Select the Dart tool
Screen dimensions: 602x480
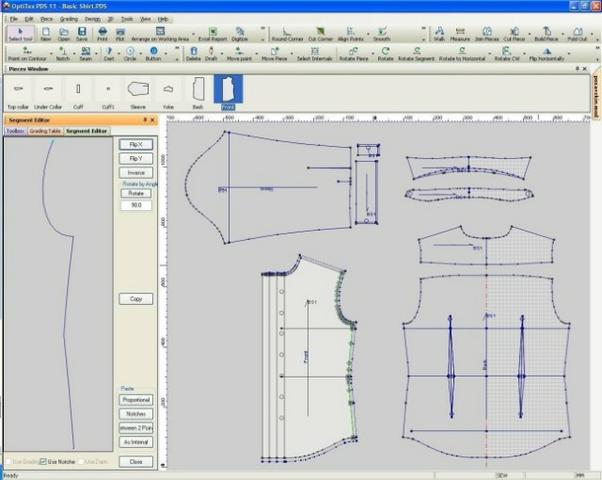point(109,54)
